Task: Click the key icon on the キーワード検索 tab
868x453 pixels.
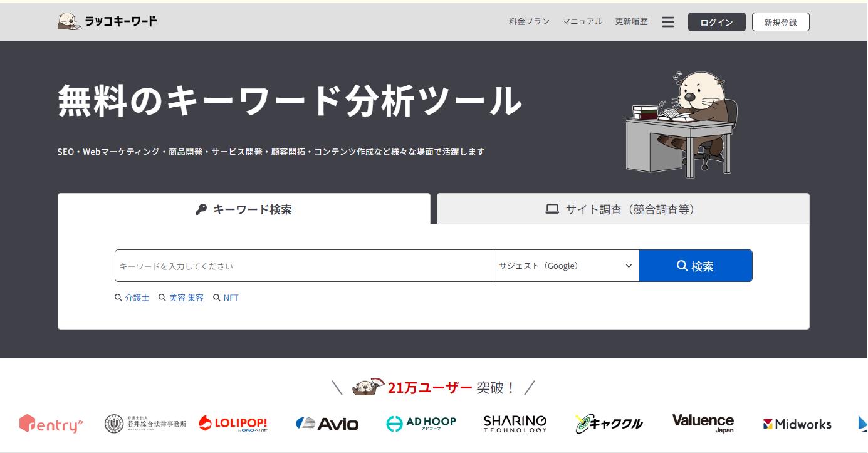Action: click(x=202, y=209)
